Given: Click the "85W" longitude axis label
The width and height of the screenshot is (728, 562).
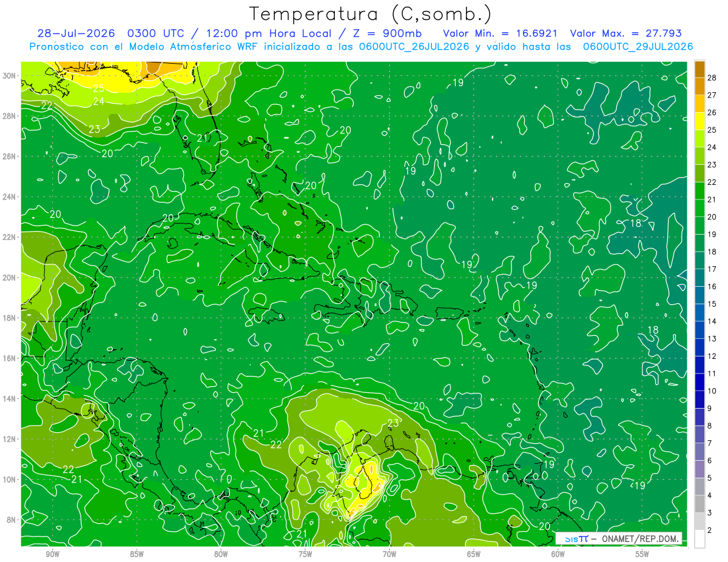Looking at the screenshot, I should [136, 554].
